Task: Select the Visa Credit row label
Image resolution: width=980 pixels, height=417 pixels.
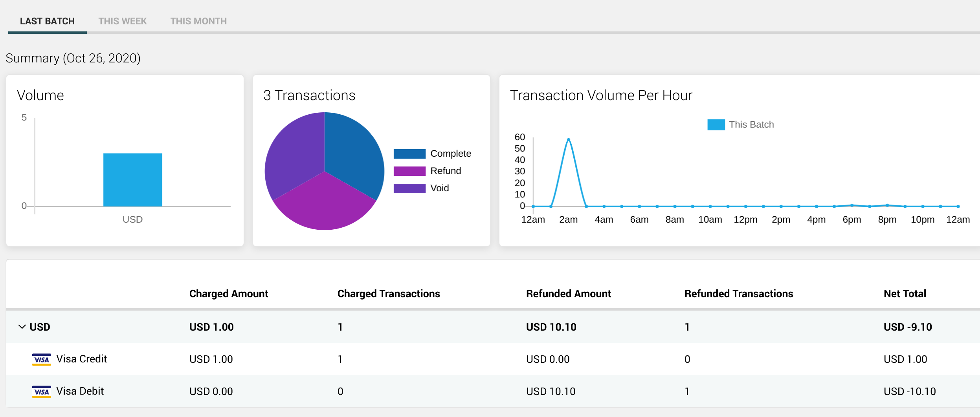Action: coord(81,359)
